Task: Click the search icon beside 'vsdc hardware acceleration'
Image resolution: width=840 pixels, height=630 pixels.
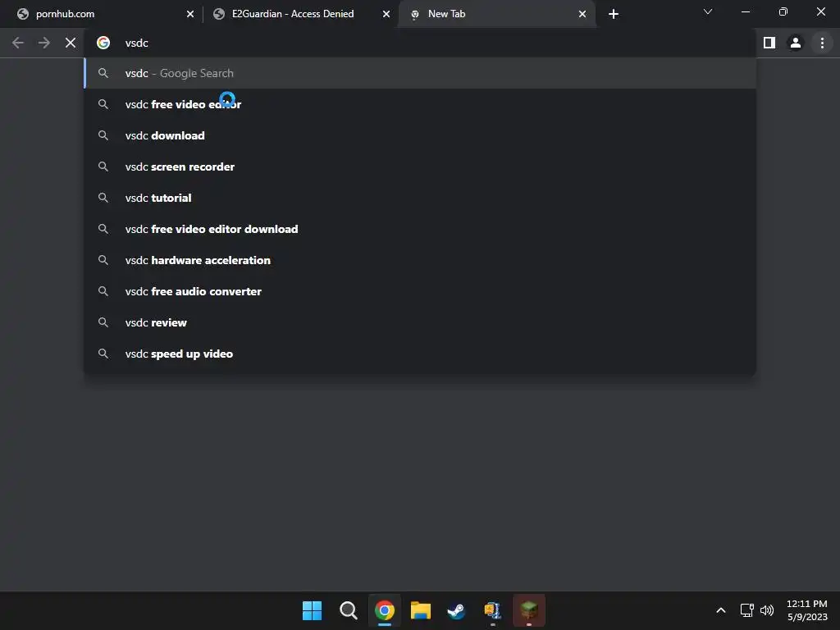Action: point(103,260)
